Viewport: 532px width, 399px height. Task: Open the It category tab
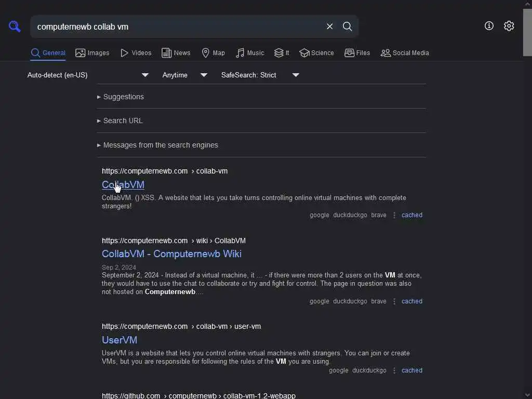[x=282, y=53]
